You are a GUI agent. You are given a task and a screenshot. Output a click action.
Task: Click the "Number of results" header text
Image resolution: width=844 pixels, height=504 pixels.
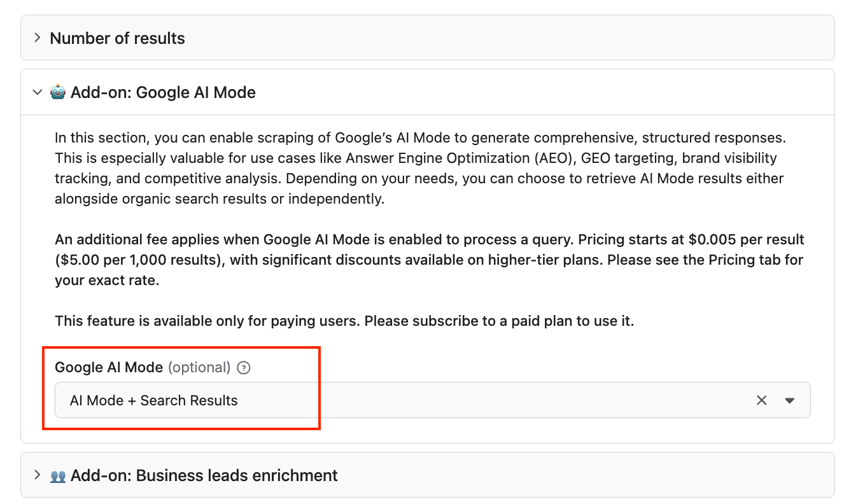[x=116, y=38]
